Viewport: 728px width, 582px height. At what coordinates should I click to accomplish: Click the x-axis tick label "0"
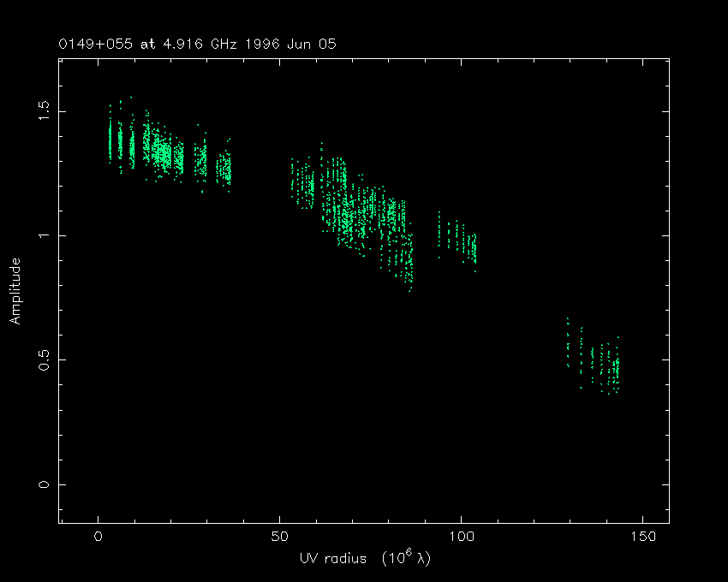(x=98, y=537)
